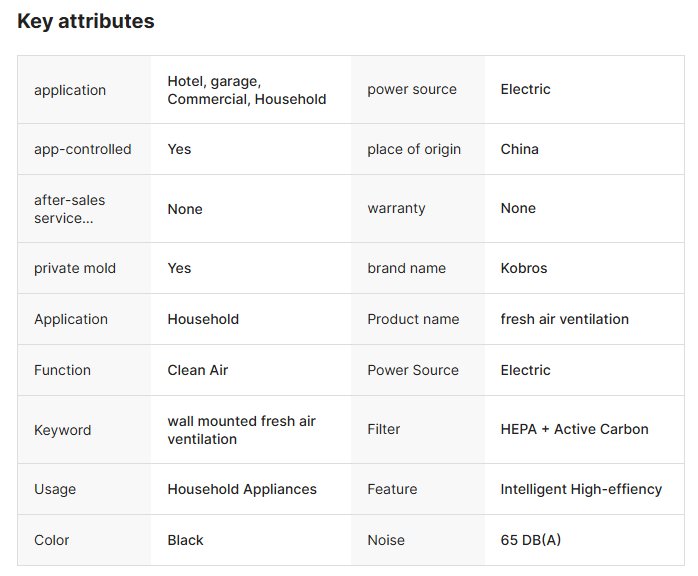
Task: Select the Black color value
Action: pos(185,540)
